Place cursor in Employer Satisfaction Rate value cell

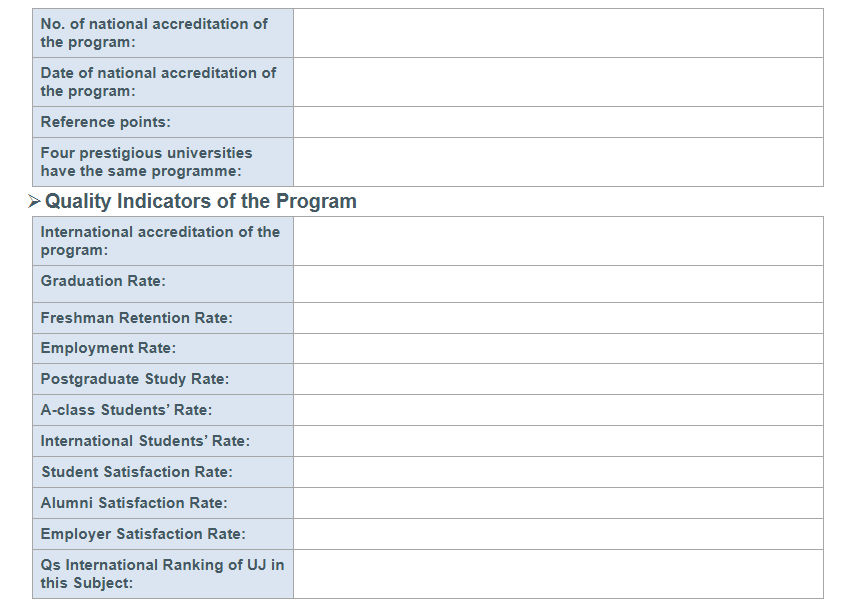(558, 534)
